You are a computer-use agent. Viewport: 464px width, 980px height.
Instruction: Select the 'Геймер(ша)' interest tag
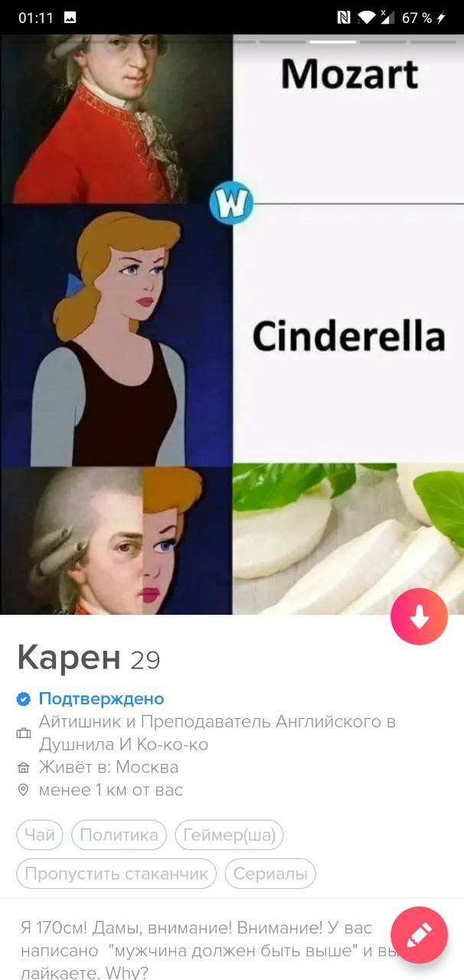coord(229,835)
